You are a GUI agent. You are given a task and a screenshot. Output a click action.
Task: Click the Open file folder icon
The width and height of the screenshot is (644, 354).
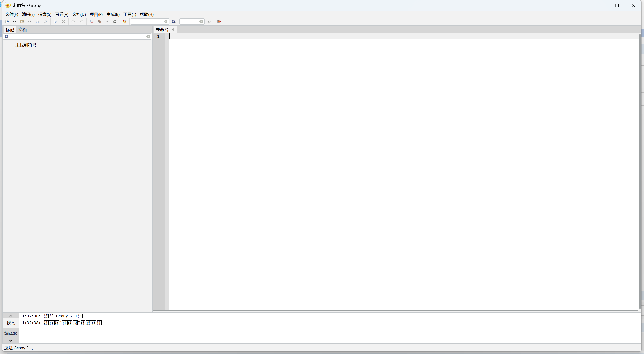22,22
